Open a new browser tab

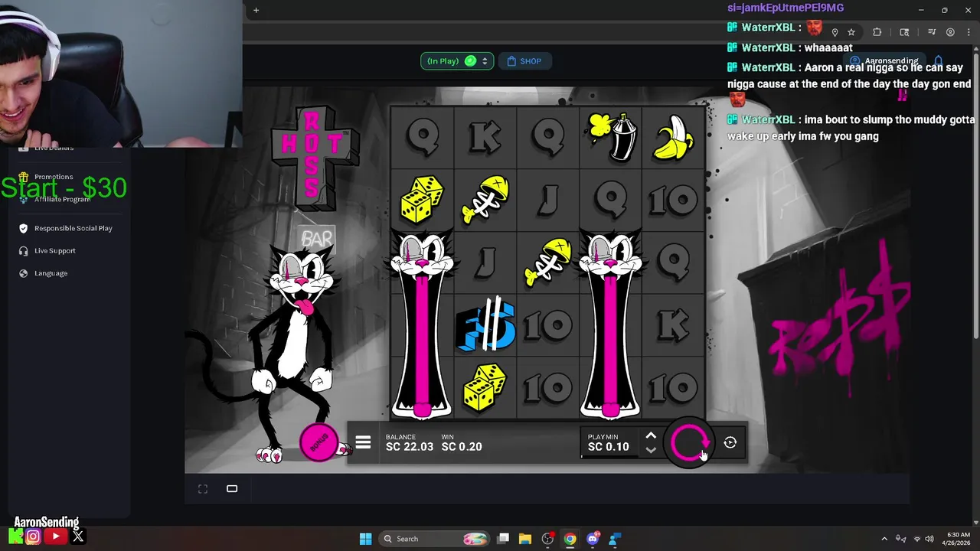coord(256,10)
